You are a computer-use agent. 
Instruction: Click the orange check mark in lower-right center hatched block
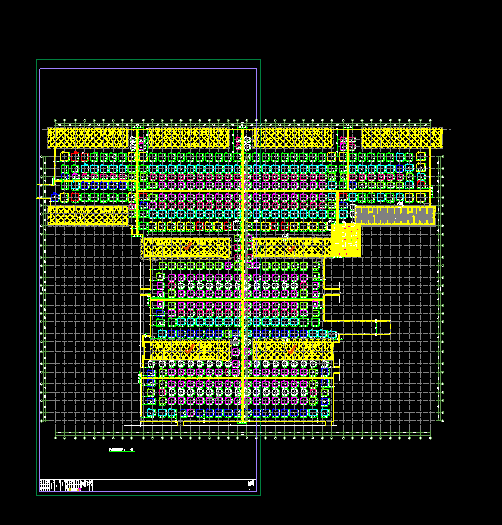tap(292, 350)
